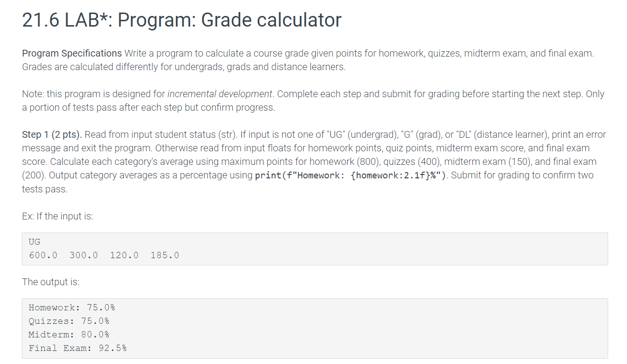The width and height of the screenshot is (627, 364).
Task: Click the value 600.0 in the sample input
Action: 43,255
